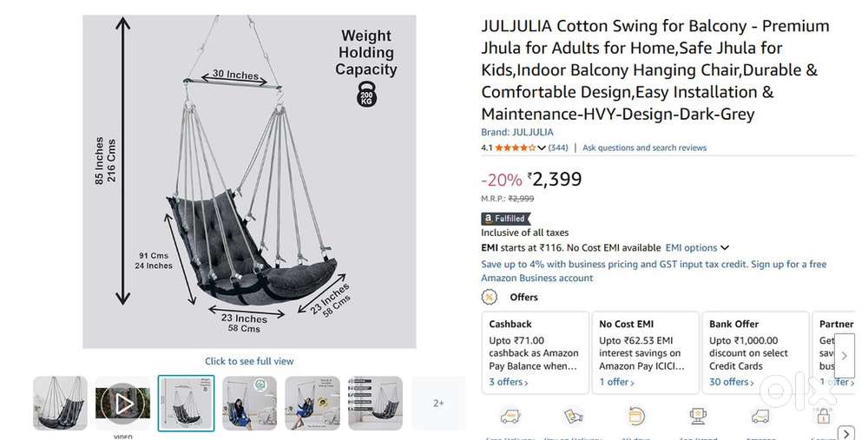Open Brand: JULJULIA store link
The image size is (868, 440).
(517, 133)
